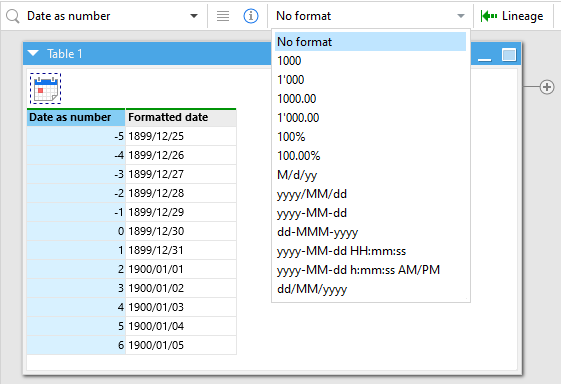Click the cell with value -3
The image size is (561, 384).
click(x=76, y=174)
